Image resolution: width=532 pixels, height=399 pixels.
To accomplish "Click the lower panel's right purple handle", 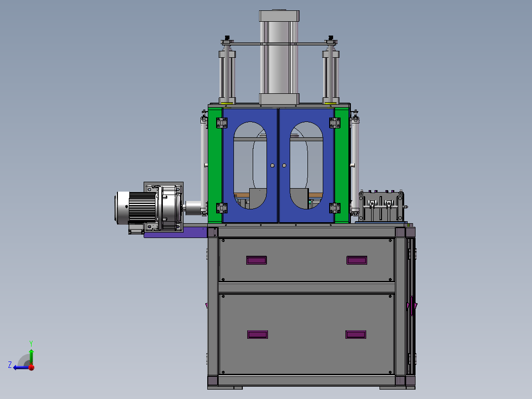I will pos(355,334).
